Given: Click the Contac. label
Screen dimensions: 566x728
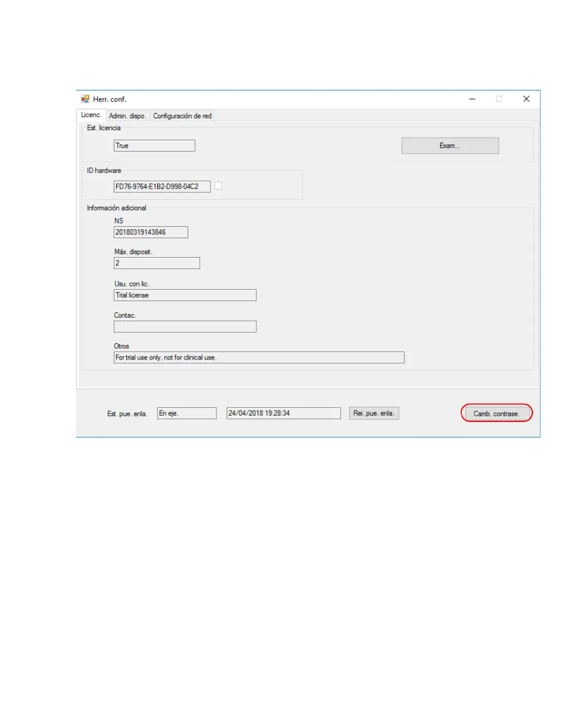Looking at the screenshot, I should point(125,315).
